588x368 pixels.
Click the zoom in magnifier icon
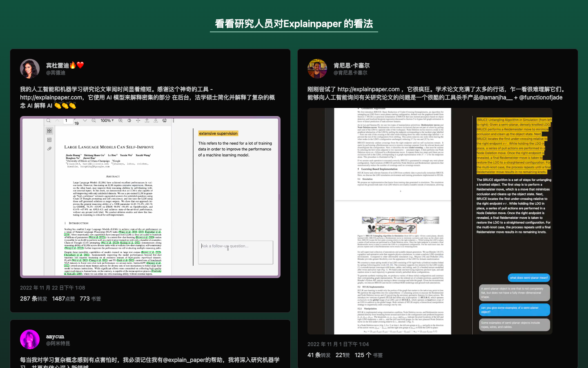120,121
